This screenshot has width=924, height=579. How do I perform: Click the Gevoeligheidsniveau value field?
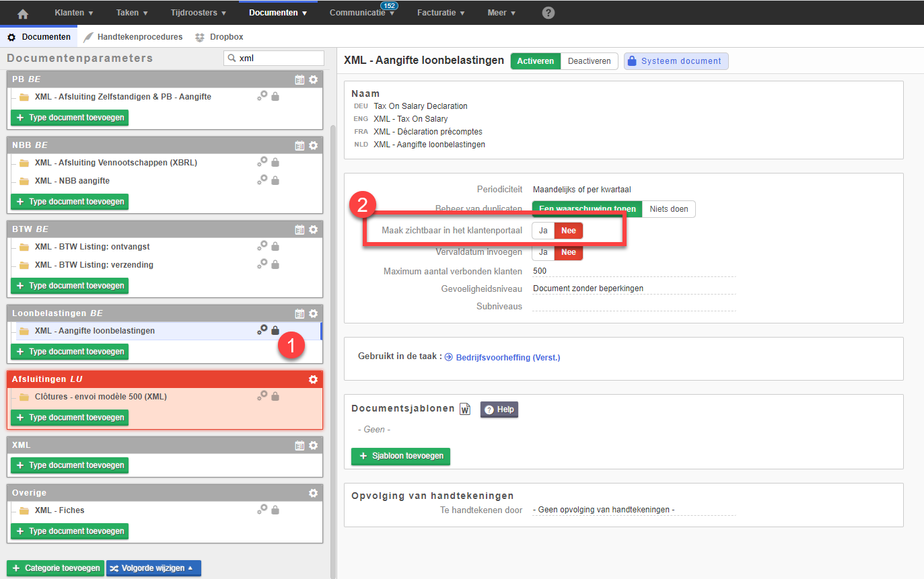(634, 288)
